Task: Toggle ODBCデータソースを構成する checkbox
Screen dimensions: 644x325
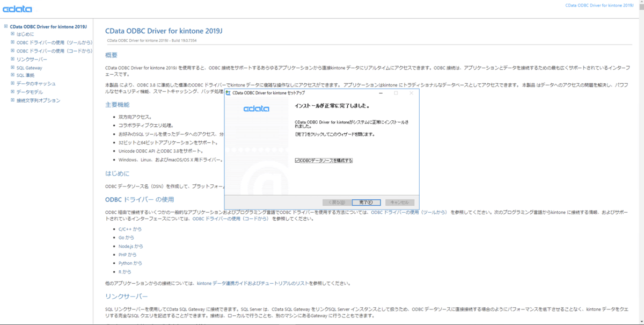Action: pyautogui.click(x=297, y=160)
